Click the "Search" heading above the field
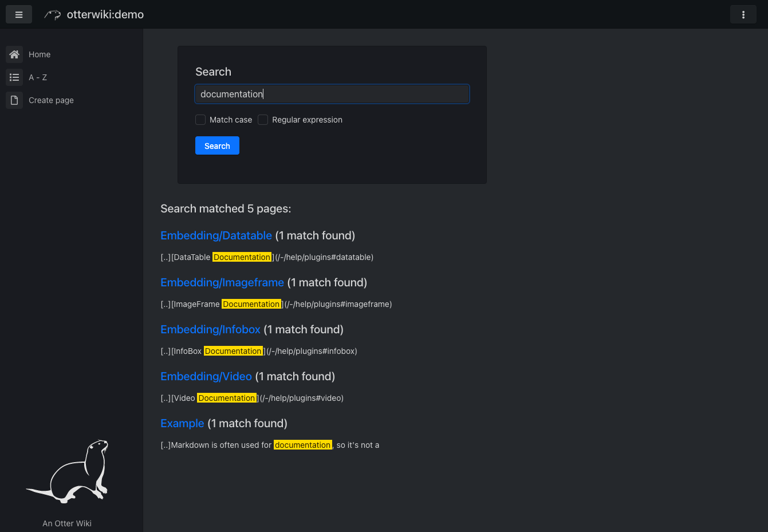The width and height of the screenshot is (768, 532). point(213,72)
